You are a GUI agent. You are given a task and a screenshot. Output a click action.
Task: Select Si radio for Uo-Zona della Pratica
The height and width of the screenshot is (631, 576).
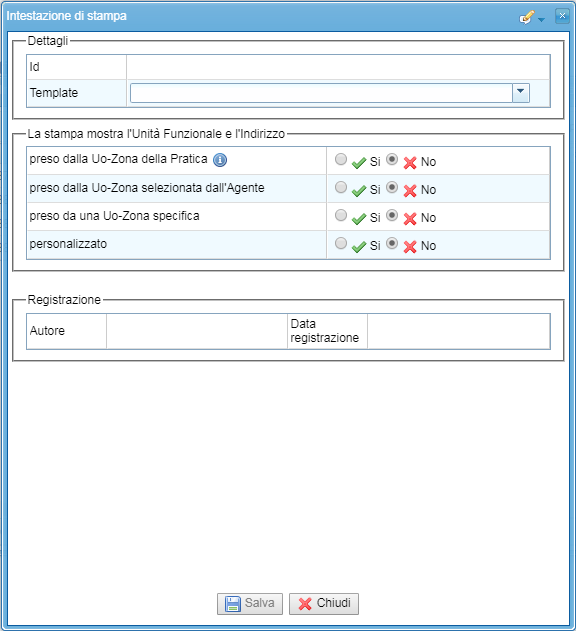tap(341, 159)
